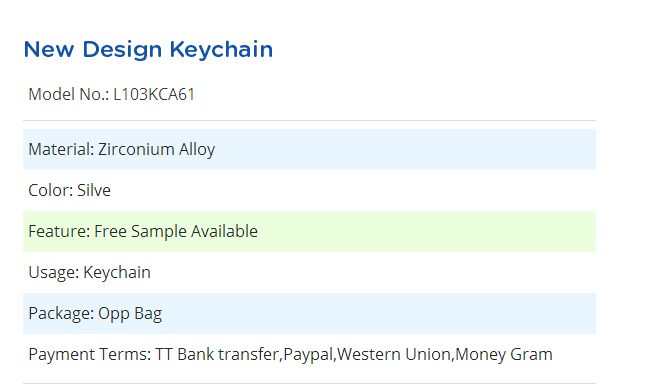The image size is (654, 390).
Task: Click empty area of blue Package row
Action: pos(375,313)
